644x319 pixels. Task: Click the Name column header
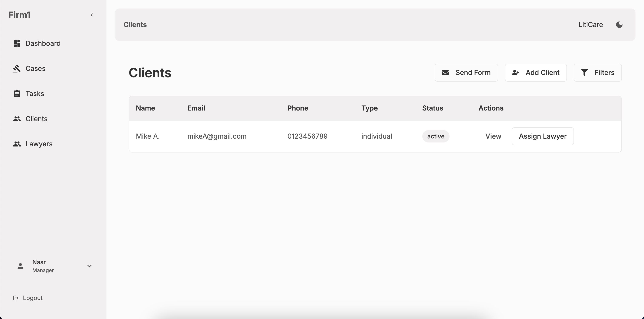(145, 108)
